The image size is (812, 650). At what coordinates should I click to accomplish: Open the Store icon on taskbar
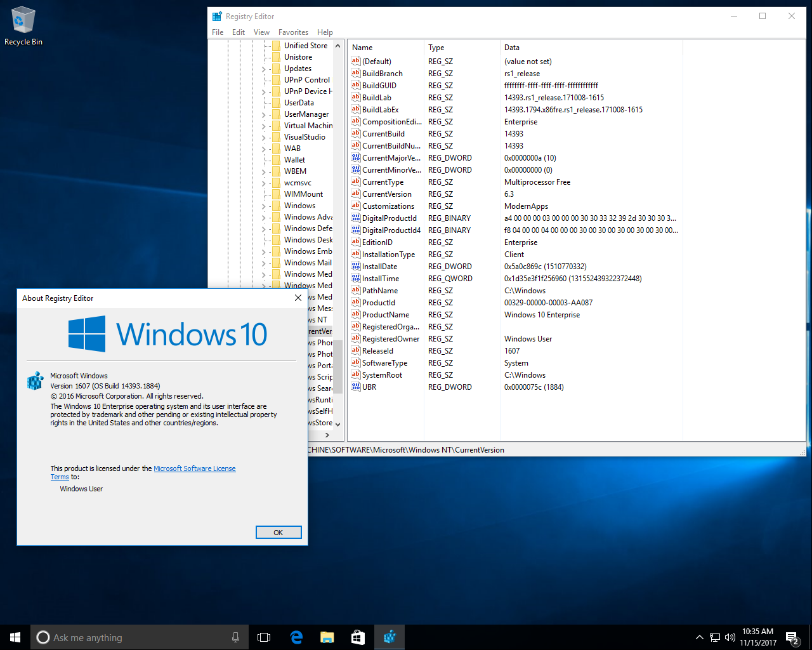click(358, 637)
